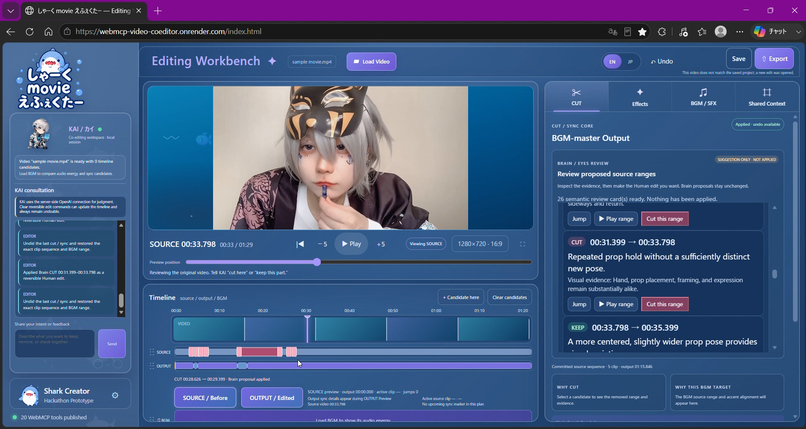Clear all timeline candidates
Image resolution: width=806 pixels, height=429 pixels.
(x=509, y=297)
